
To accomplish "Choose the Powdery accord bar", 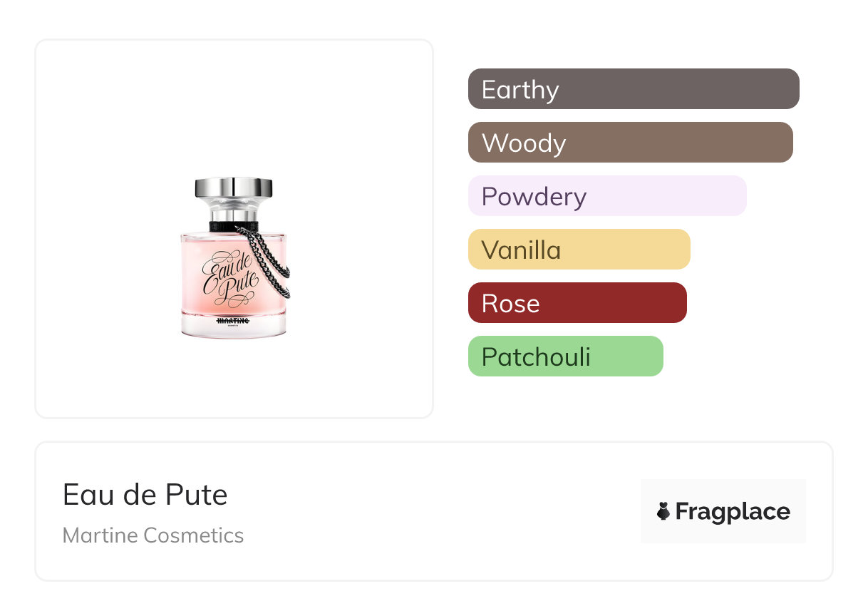I will pos(607,196).
